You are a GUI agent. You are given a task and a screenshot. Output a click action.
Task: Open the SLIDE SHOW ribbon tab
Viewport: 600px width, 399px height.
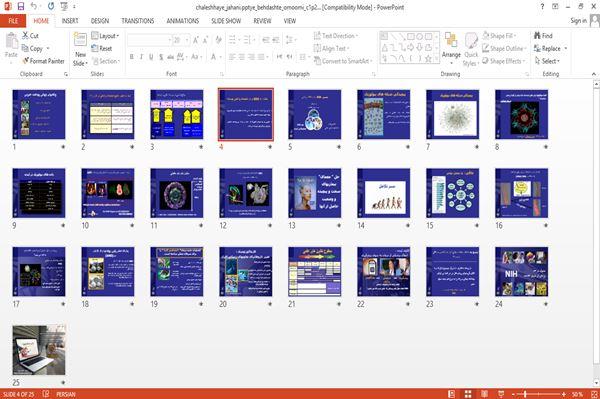[x=226, y=21]
